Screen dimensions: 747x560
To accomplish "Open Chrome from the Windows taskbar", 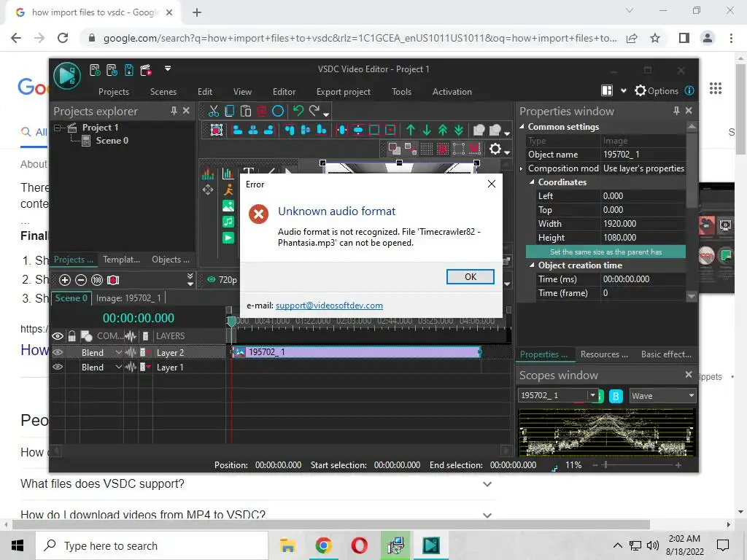I will 323,545.
